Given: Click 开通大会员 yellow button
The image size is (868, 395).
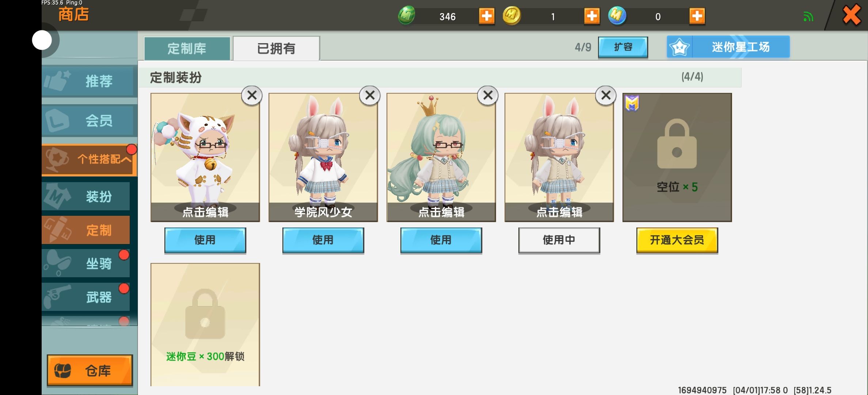Looking at the screenshot, I should 677,240.
